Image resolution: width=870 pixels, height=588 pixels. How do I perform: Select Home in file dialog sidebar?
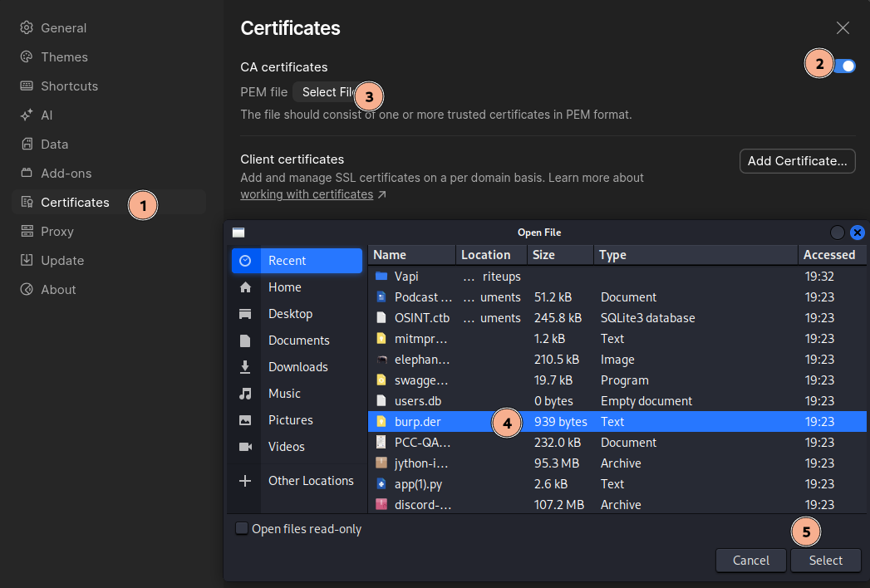[297, 287]
